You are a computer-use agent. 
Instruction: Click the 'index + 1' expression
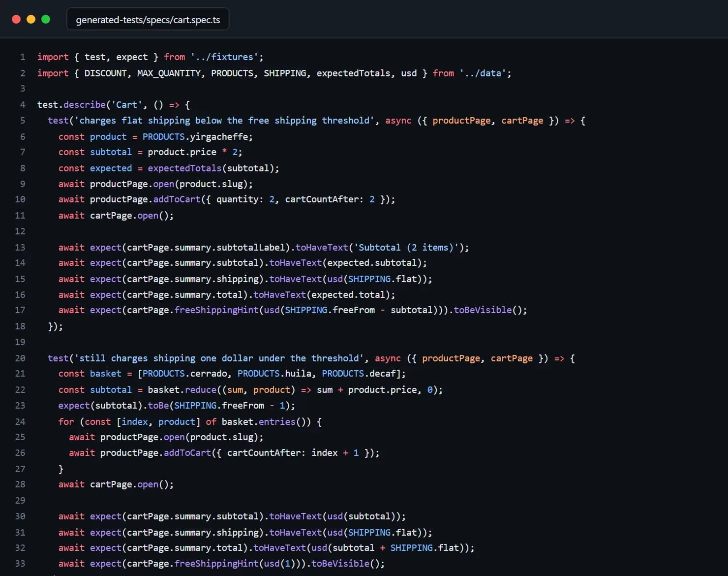(335, 453)
